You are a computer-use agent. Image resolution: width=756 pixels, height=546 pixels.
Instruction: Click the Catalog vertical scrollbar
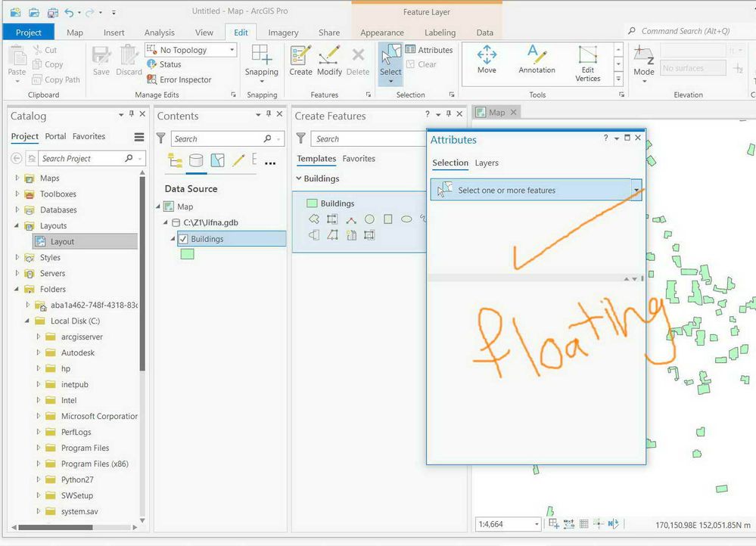click(142, 274)
